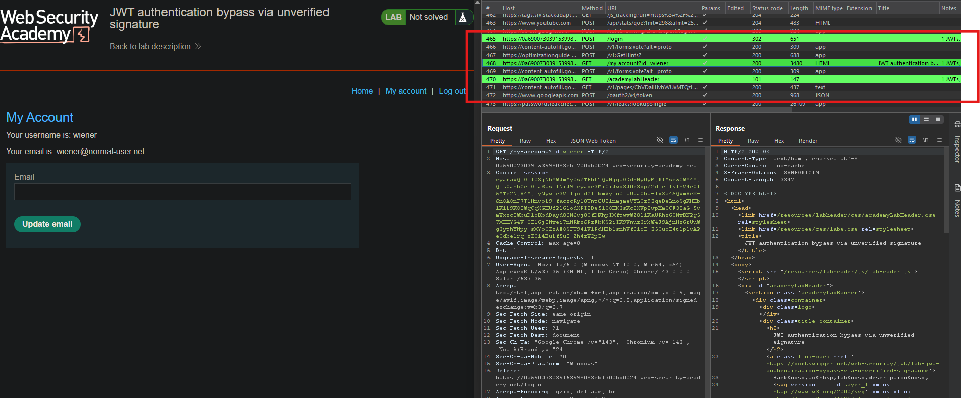Screen dimensions: 980x398
Task: Sort history by # column header
Action: pyautogui.click(x=491, y=8)
